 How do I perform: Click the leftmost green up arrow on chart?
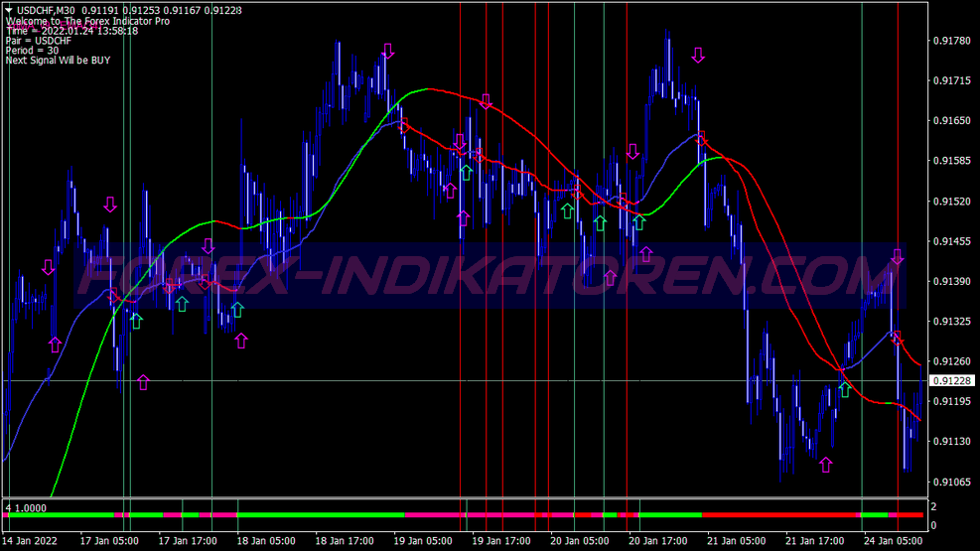[135, 321]
